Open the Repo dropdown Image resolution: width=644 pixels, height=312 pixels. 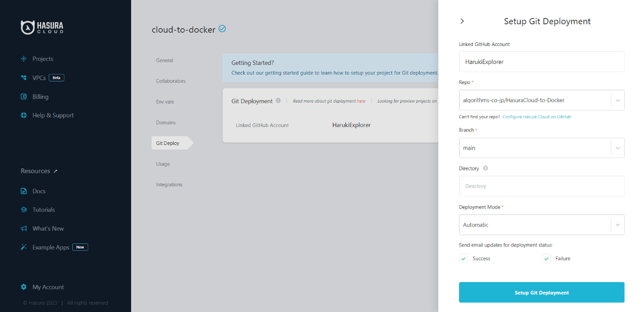pos(542,100)
